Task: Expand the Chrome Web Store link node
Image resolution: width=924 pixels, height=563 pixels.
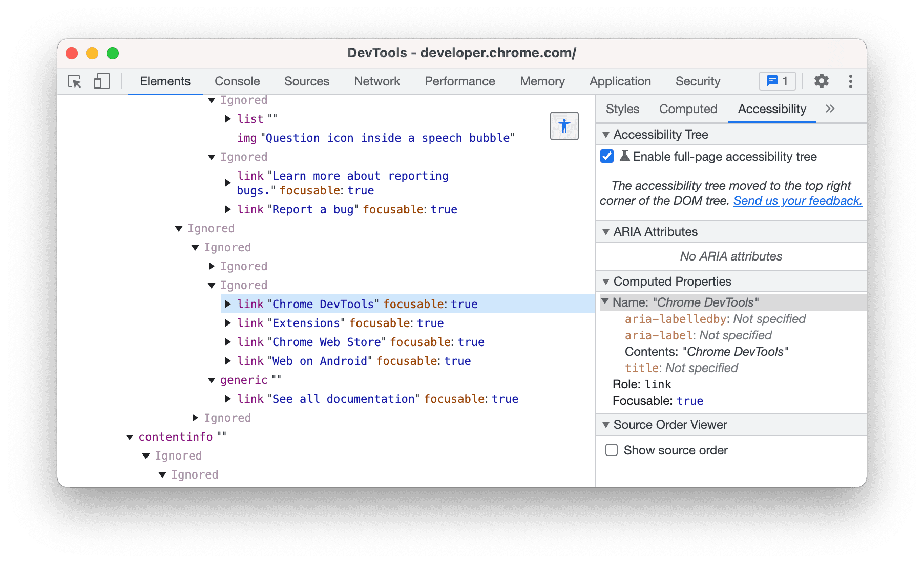Action: pos(228,342)
